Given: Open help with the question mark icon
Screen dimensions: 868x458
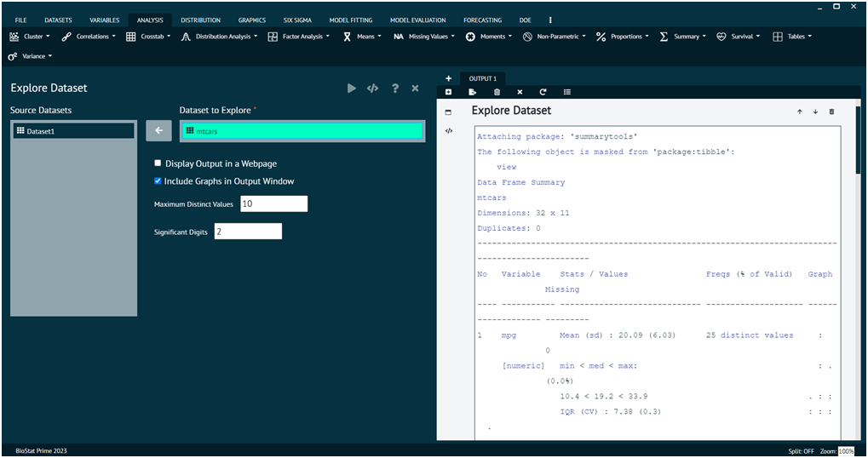Looking at the screenshot, I should point(394,88).
